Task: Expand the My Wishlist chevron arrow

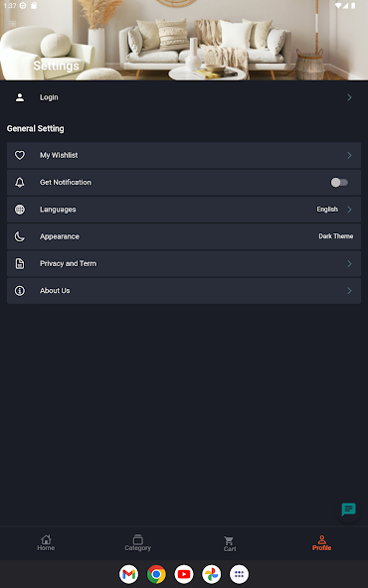Action: (349, 155)
